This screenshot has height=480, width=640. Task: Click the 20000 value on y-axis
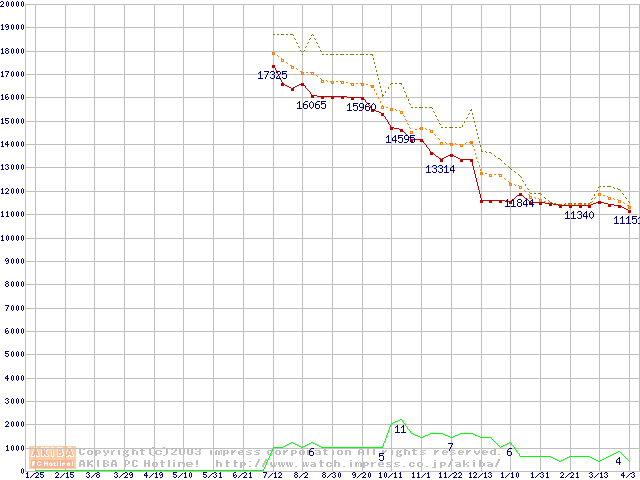(x=13, y=4)
